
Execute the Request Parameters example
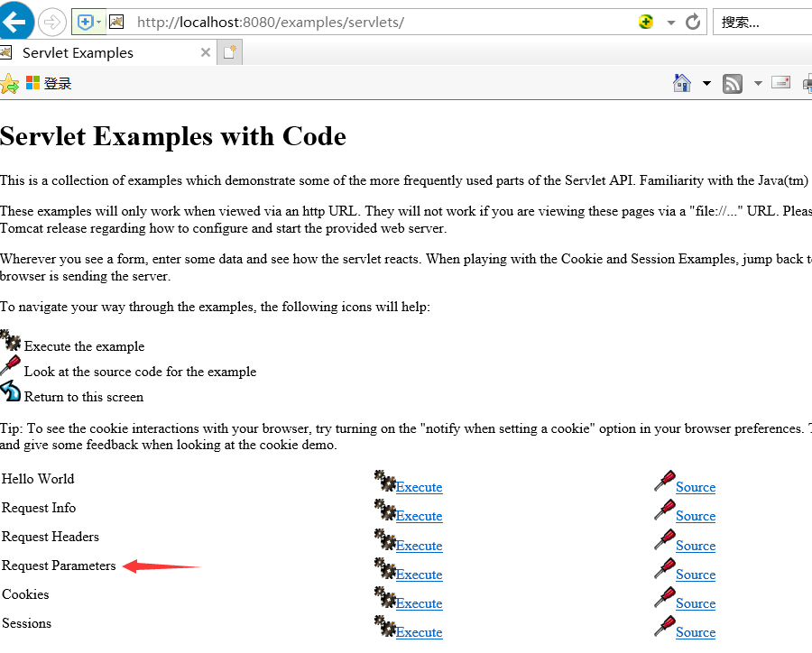[419, 575]
